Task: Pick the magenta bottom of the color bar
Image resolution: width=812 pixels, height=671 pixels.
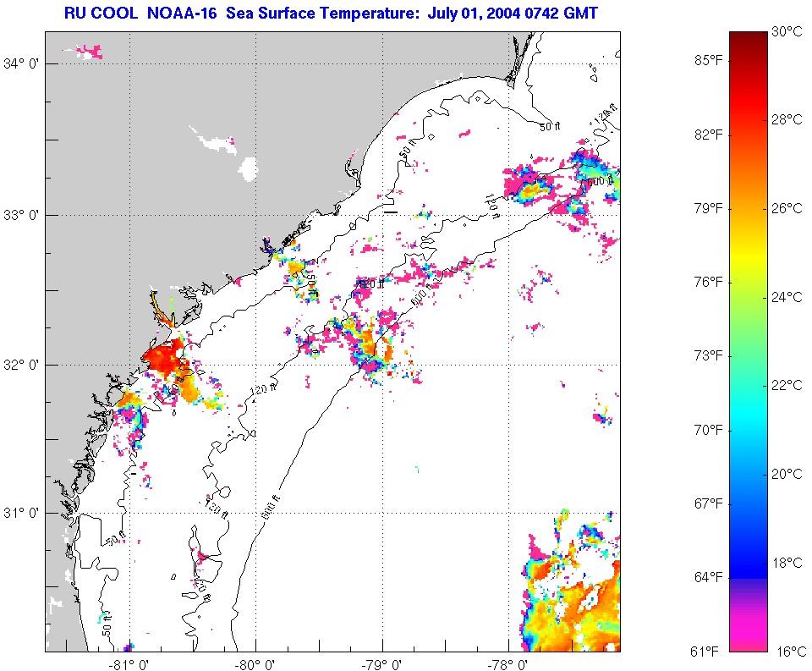Action: click(x=749, y=635)
